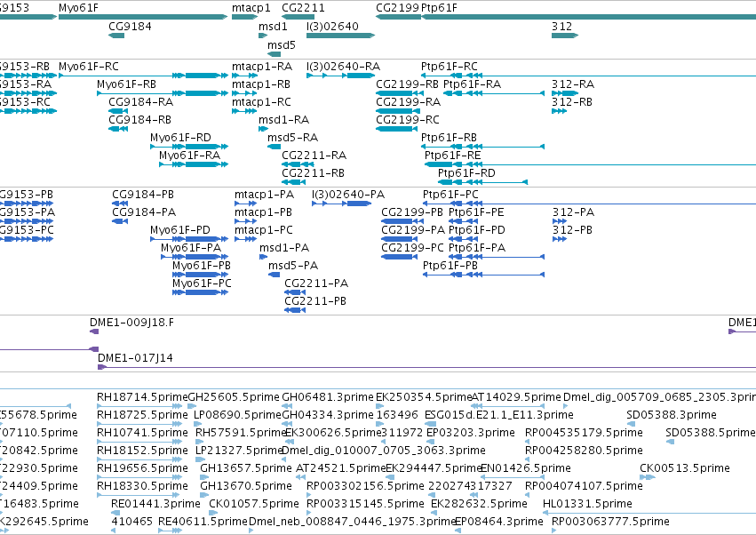This screenshot has height=535, width=756.
Task: Select the mtacp1-RC transcript label
Action: (x=262, y=102)
